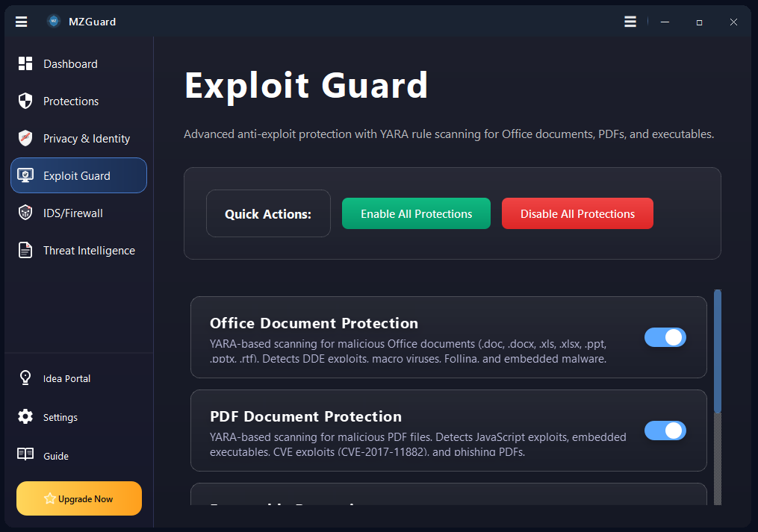Click the star icon on Upgrade Now

coord(50,498)
